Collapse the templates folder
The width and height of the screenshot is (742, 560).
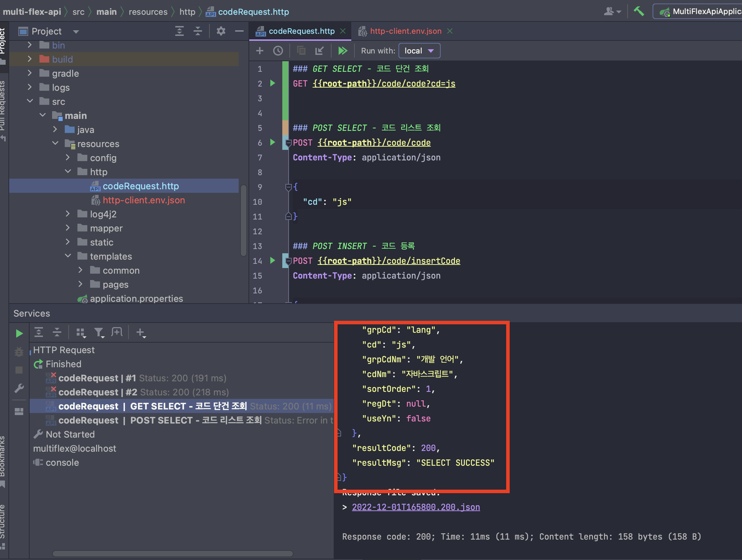68,256
